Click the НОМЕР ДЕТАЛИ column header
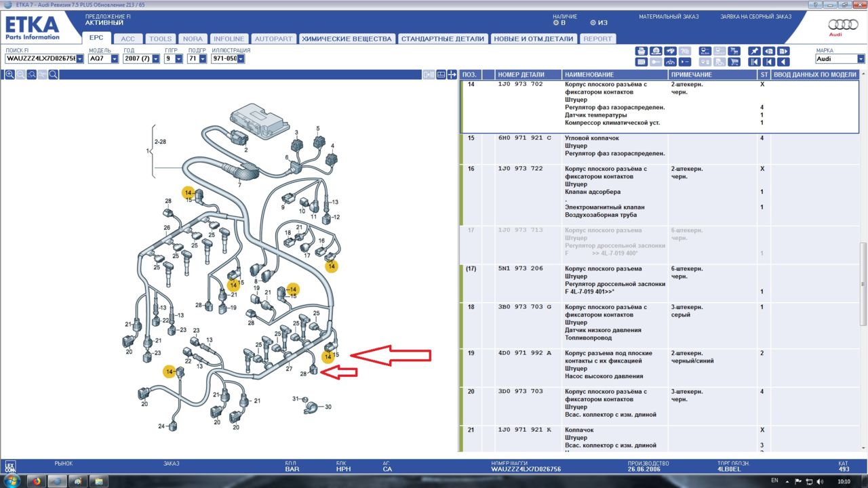 [528, 75]
